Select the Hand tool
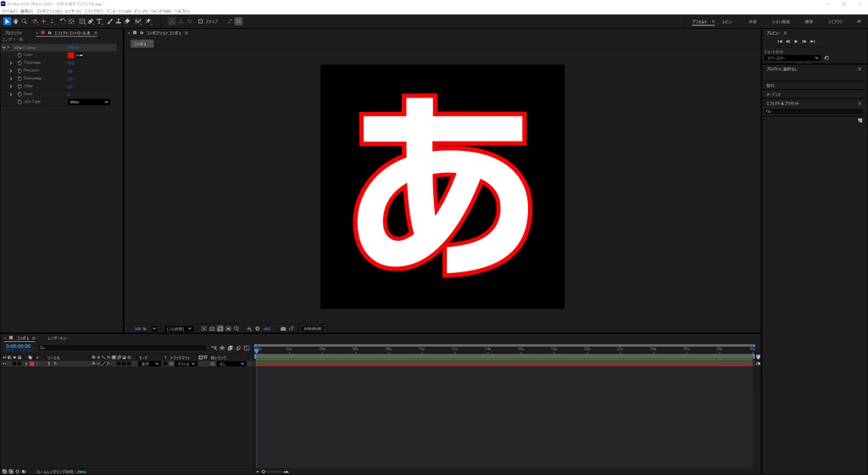Screen dimensions: 868x475 pos(15,21)
